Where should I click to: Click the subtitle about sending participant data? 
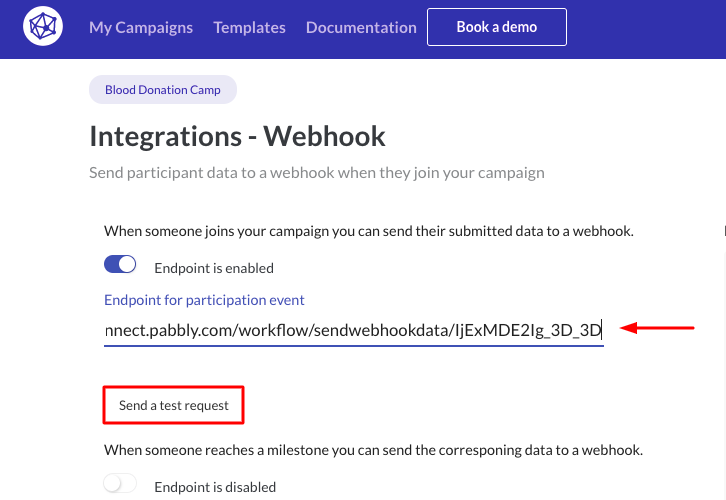(317, 173)
